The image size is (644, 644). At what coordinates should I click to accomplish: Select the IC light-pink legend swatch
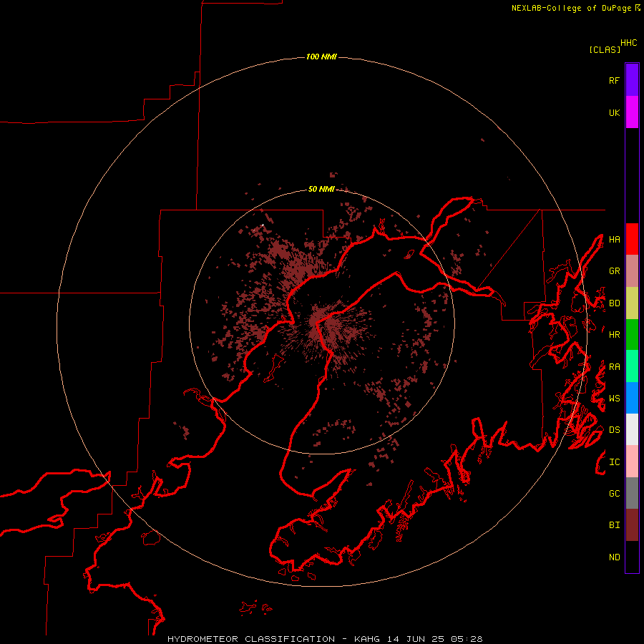pos(632,462)
